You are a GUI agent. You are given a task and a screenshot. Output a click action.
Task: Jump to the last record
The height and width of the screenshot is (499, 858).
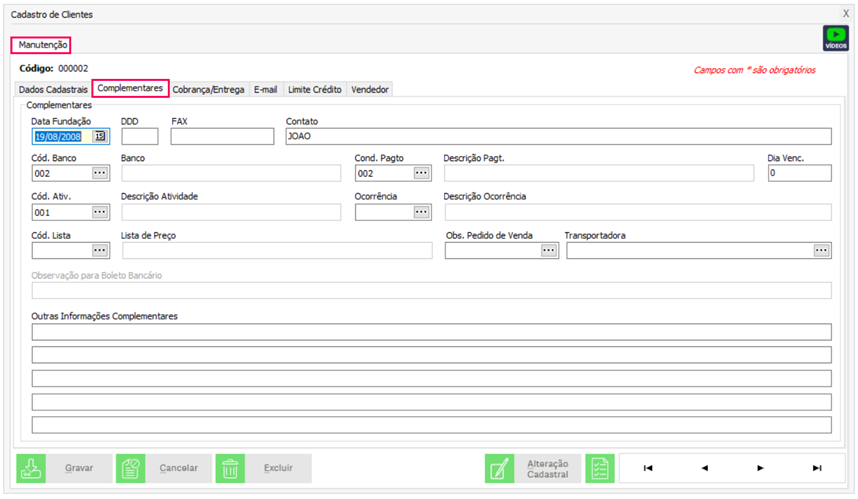pos(817,468)
